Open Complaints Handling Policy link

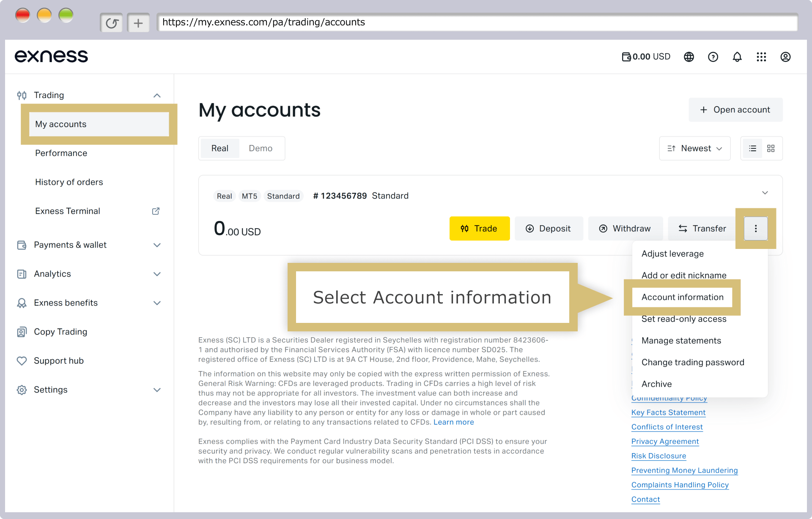coord(680,485)
